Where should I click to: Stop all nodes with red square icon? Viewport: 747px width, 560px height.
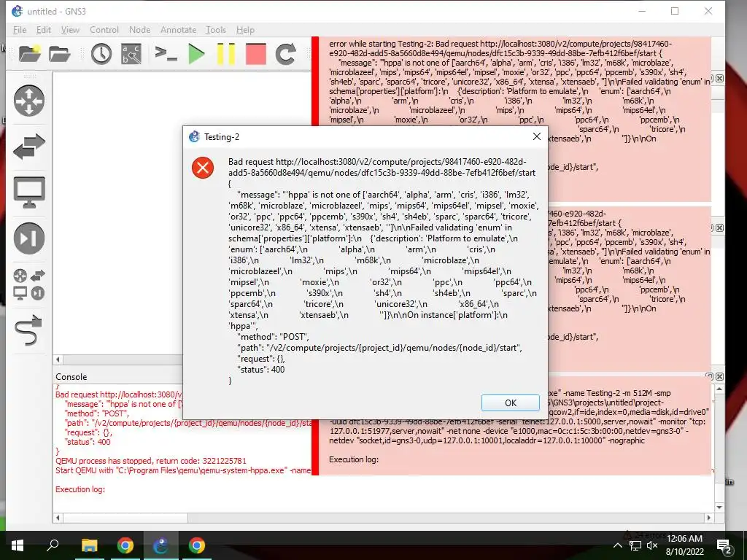255,54
